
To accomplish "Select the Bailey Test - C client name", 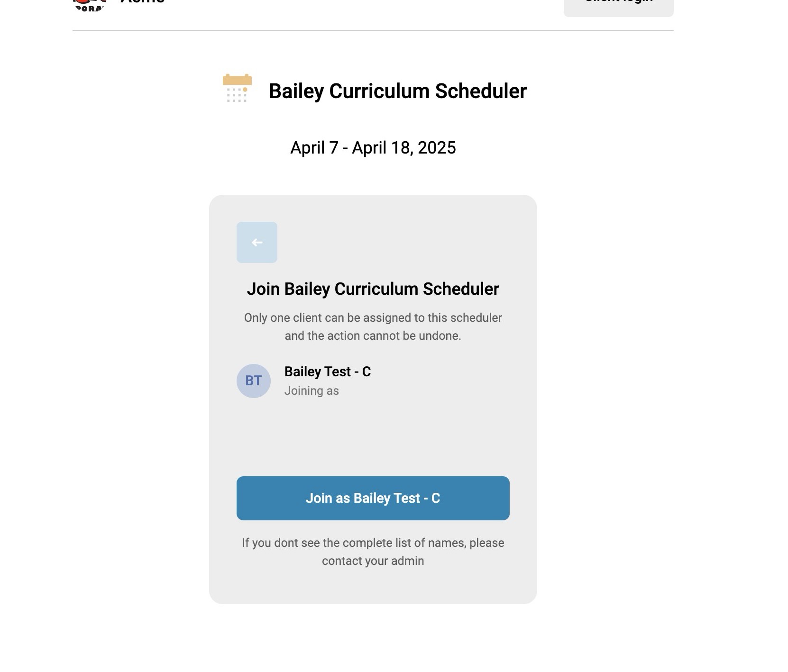I will (328, 372).
